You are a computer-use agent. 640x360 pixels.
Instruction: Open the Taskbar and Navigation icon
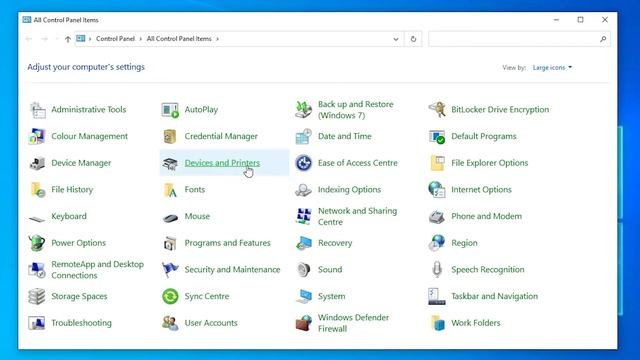point(437,296)
